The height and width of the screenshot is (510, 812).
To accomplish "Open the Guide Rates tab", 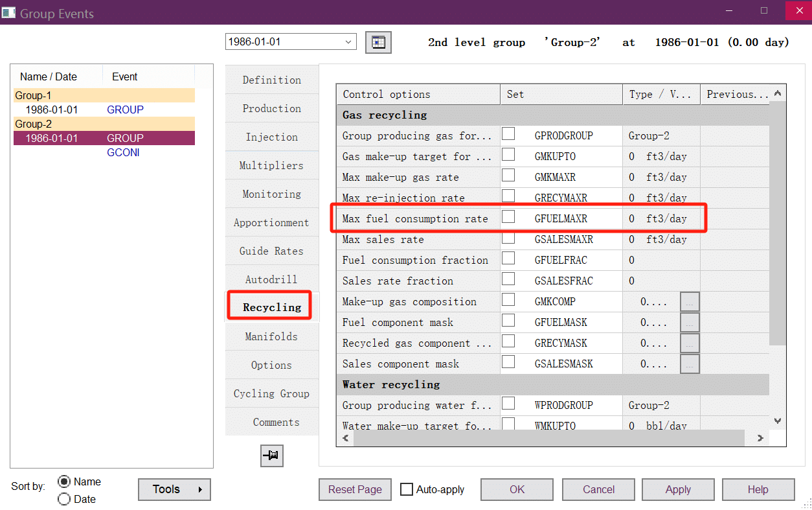I will 271,251.
